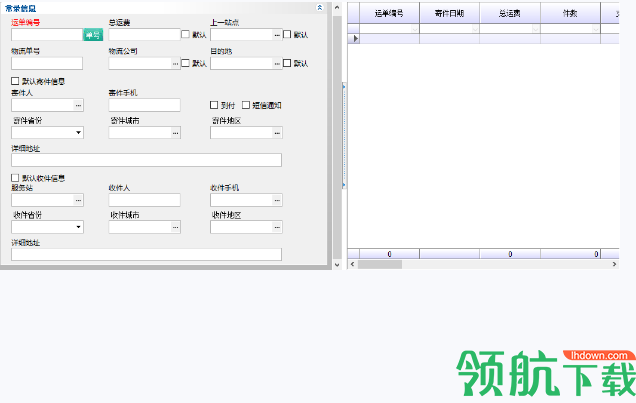This screenshot has height=403, width=636.
Task: Expand the 寄件省份 dropdown
Action: pyautogui.click(x=78, y=133)
